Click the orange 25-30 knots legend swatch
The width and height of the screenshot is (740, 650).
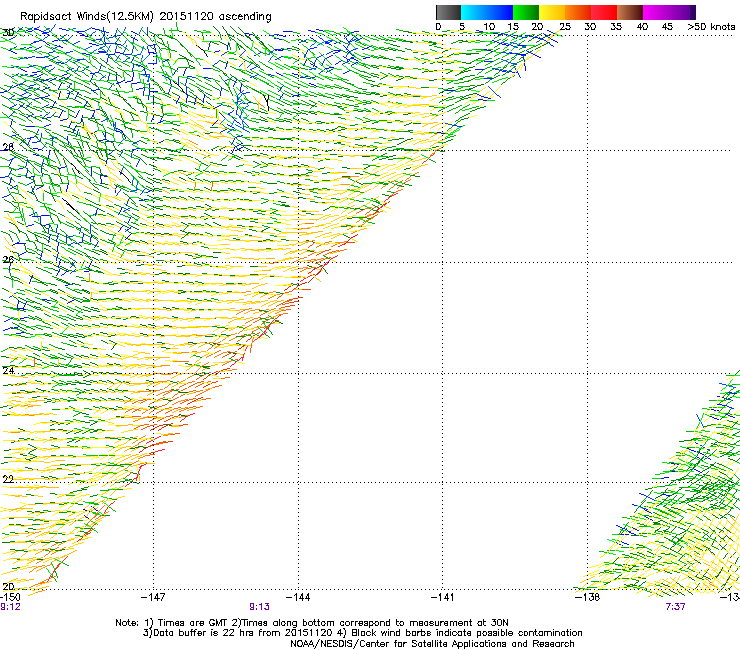pos(578,12)
